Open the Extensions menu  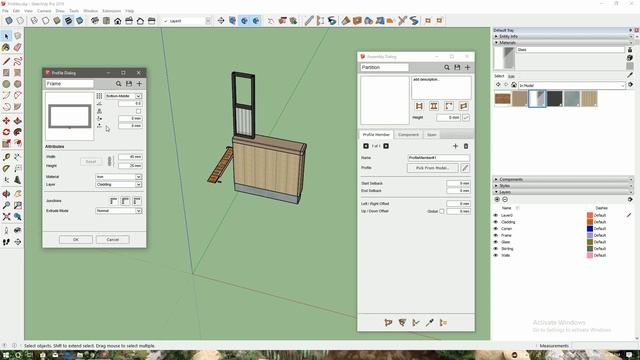click(111, 11)
